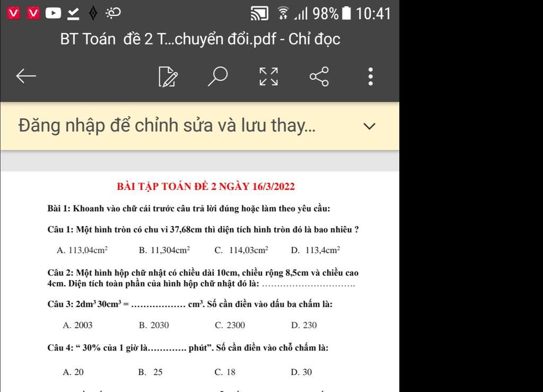Tap the sign-in banner 'Đăng nhập để chỉnh sửa' text
This screenshot has height=392, width=543.
[167, 125]
